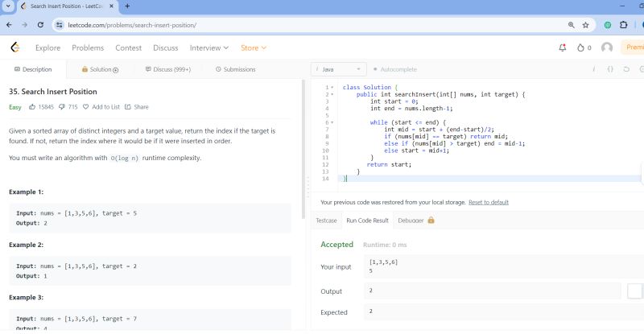Bookmark page with star icon

click(x=585, y=25)
